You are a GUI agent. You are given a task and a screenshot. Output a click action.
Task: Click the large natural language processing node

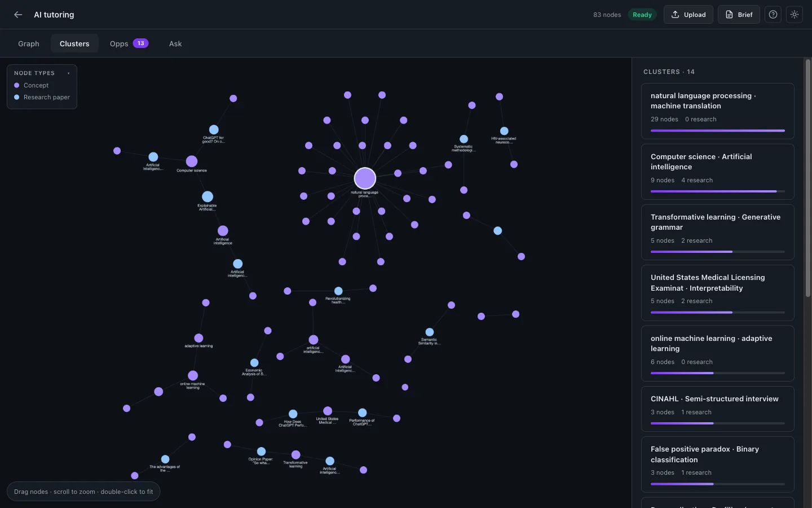(x=365, y=178)
